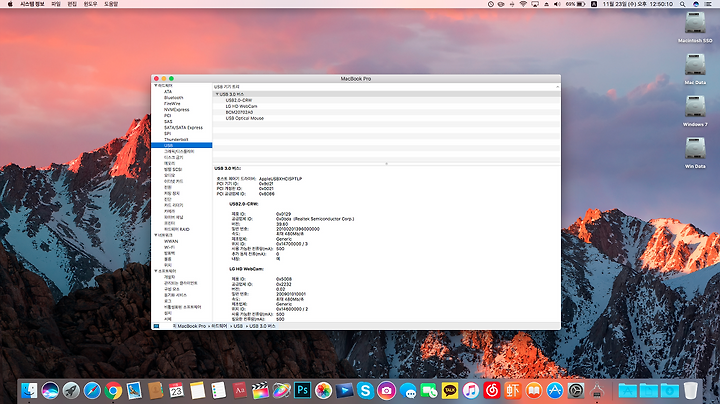Open Safari compass icon in dock
The width and height of the screenshot is (720, 404).
point(92,391)
